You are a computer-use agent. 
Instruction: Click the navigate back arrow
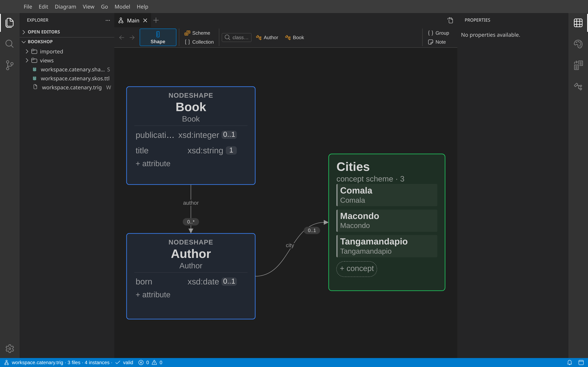[122, 37]
